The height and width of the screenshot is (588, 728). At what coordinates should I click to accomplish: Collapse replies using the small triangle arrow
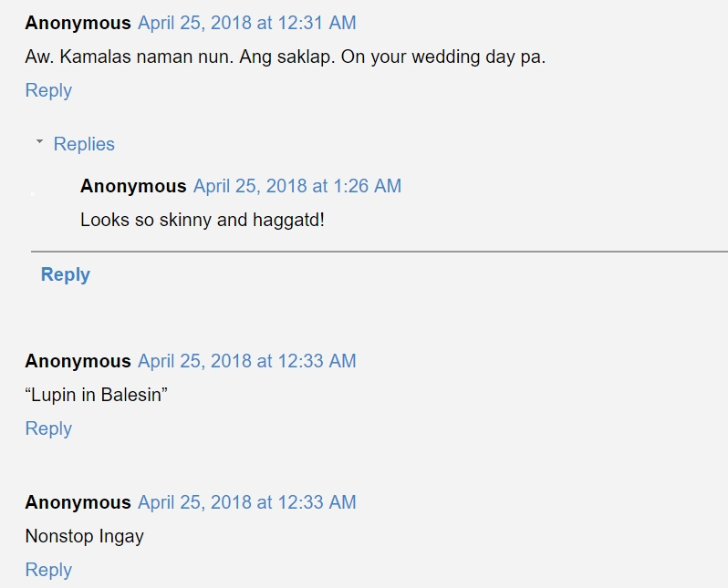pos(39,141)
